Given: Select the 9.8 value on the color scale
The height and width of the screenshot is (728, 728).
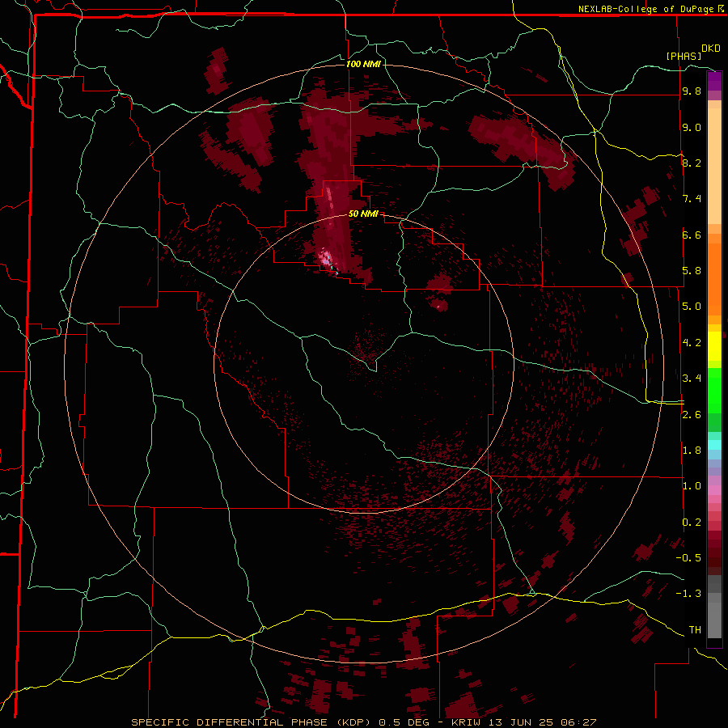Looking at the screenshot, I should pyautogui.click(x=692, y=91).
